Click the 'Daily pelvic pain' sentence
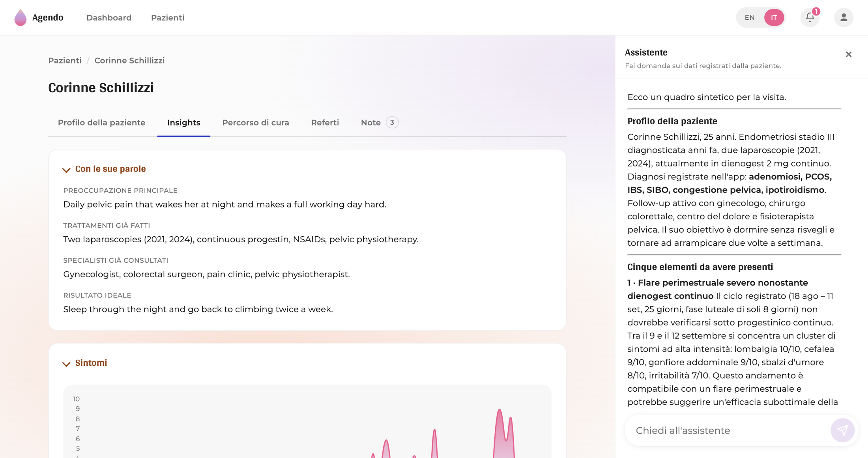The height and width of the screenshot is (458, 868). point(224,204)
